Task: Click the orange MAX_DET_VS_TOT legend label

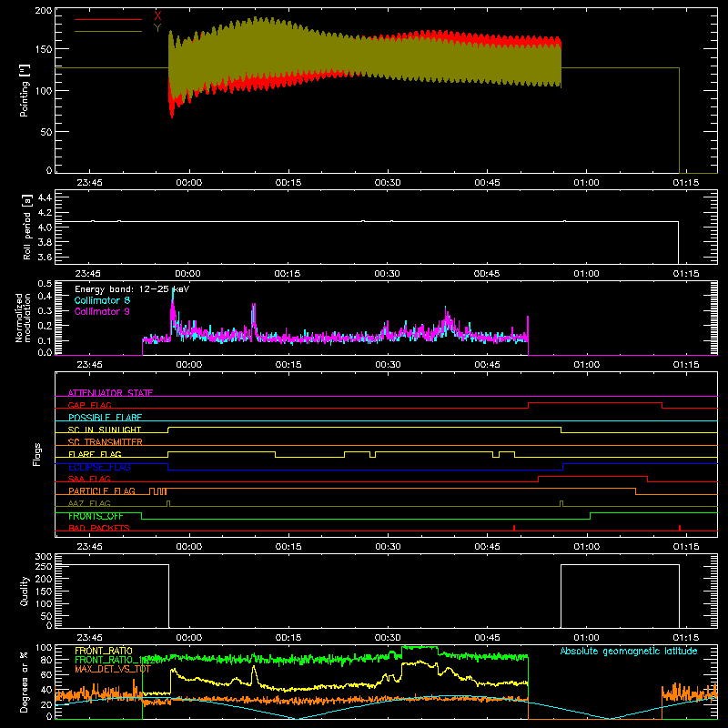Action: [x=113, y=669]
